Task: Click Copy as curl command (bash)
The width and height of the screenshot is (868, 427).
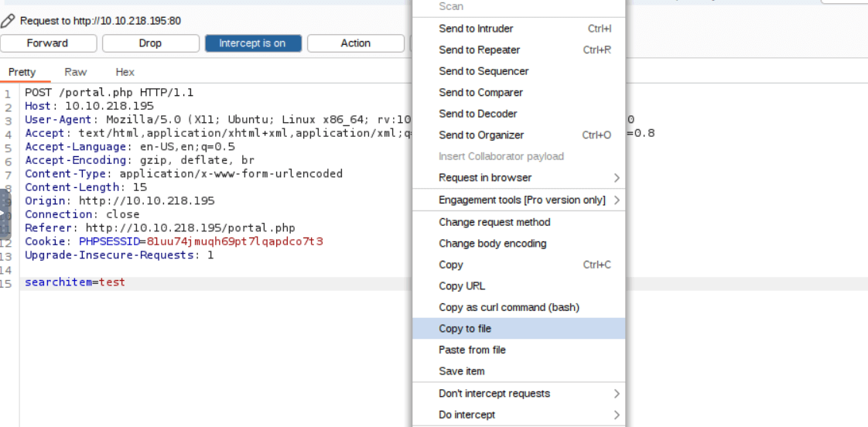Action: pyautogui.click(x=508, y=307)
